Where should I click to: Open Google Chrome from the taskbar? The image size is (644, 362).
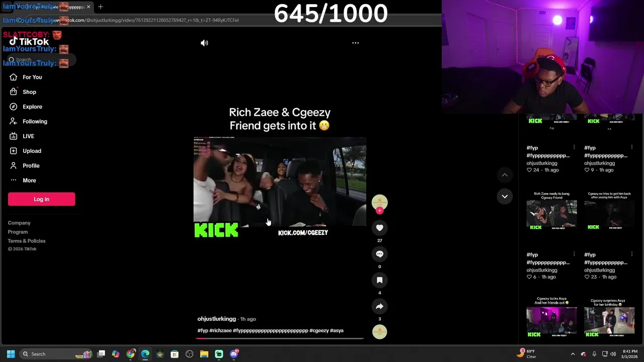coord(130,354)
